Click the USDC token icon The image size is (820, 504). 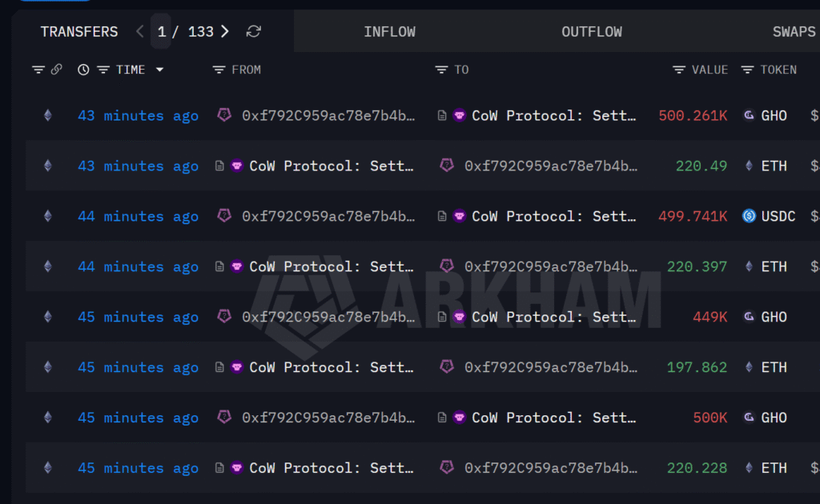pyautogui.click(x=749, y=216)
